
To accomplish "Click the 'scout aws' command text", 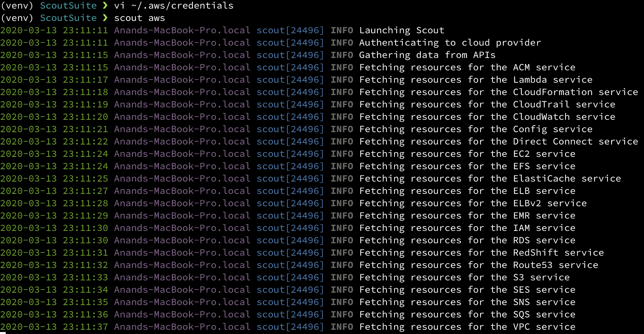I will pyautogui.click(x=139, y=18).
